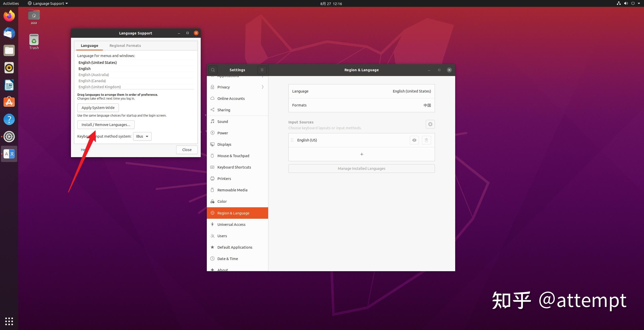Select Universal Access in sidebar
The width and height of the screenshot is (644, 330).
(231, 225)
